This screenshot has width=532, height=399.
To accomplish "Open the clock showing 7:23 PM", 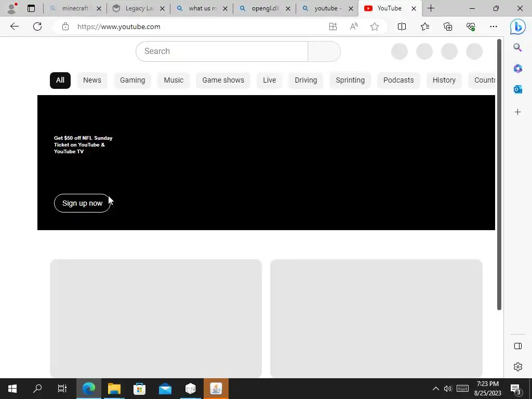I will click(x=487, y=389).
